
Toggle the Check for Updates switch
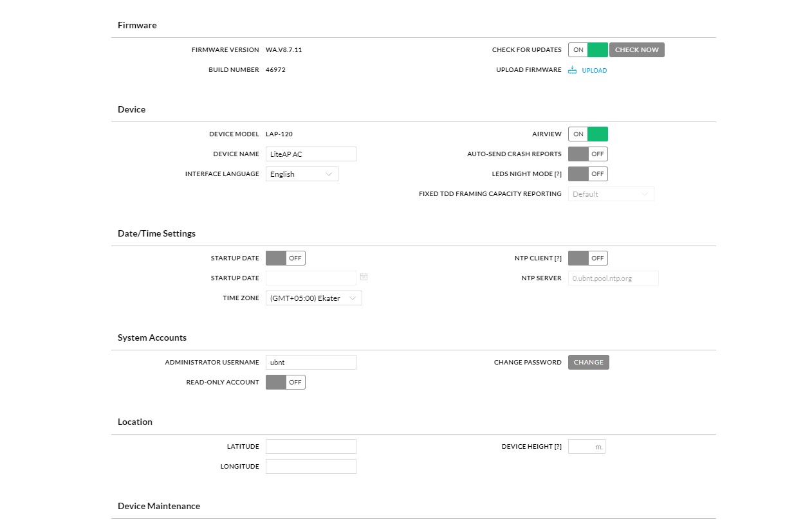(x=587, y=50)
